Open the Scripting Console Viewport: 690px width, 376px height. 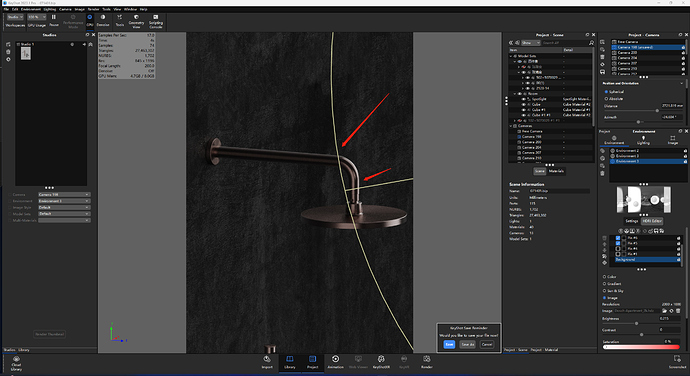(156, 21)
